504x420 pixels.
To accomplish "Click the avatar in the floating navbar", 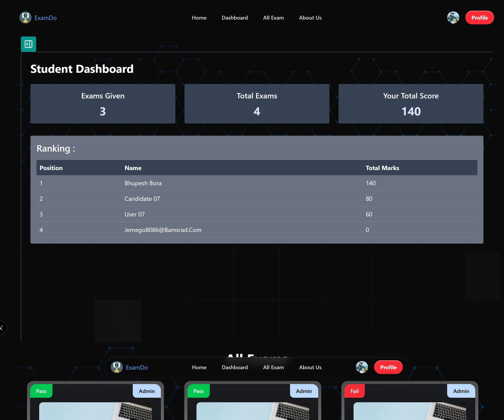I will pos(362,367).
